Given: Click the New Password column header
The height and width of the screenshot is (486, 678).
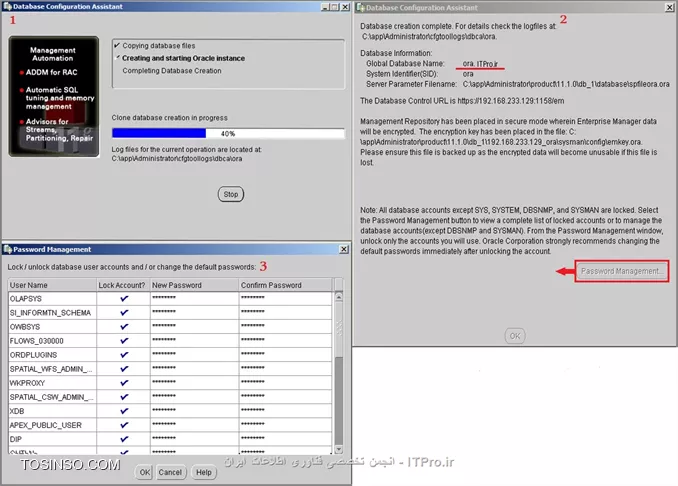Looking at the screenshot, I should pos(195,285).
